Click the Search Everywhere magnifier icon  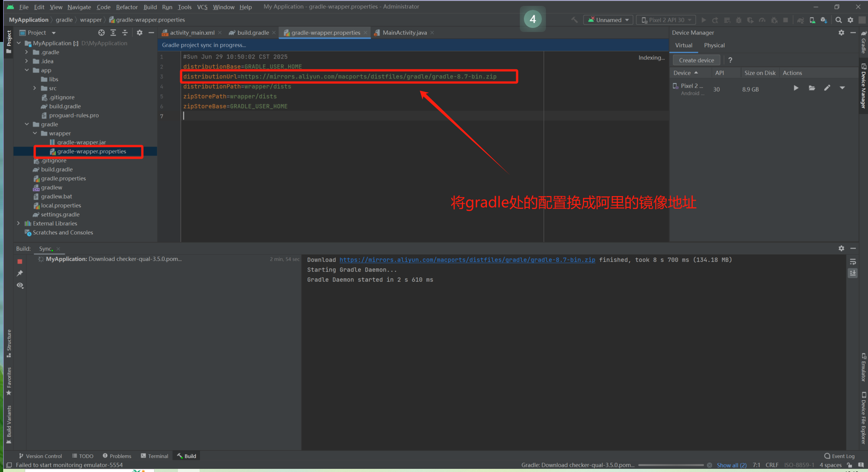pyautogui.click(x=838, y=20)
